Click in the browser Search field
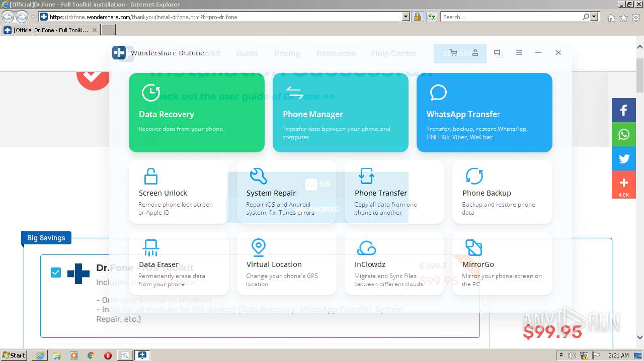Screen dimensions: 644x362 pyautogui.click(x=511, y=17)
